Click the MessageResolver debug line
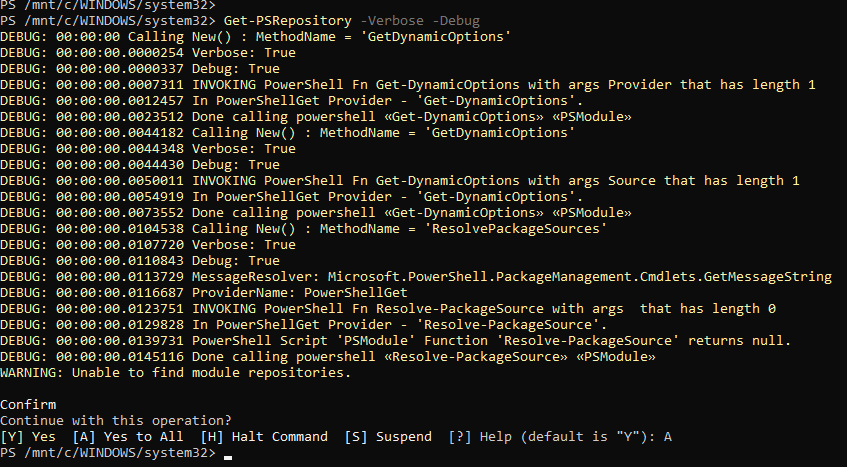 (x=416, y=276)
